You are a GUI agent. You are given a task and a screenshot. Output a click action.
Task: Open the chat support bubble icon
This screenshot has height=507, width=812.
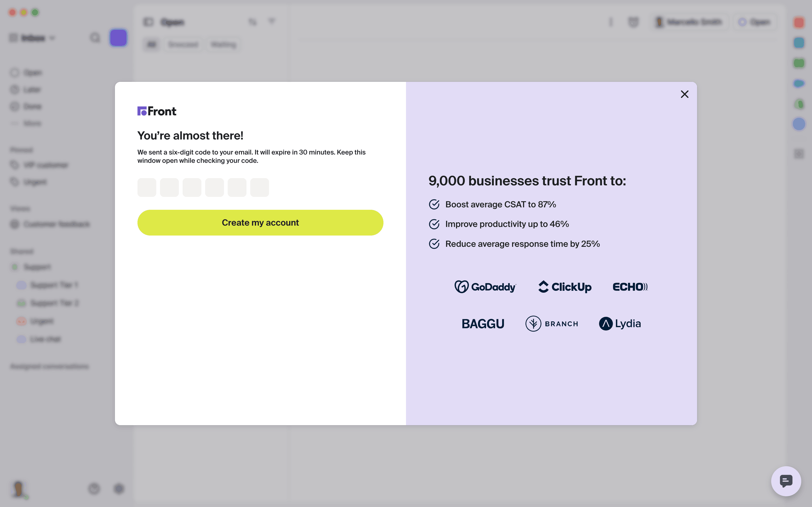(786, 481)
